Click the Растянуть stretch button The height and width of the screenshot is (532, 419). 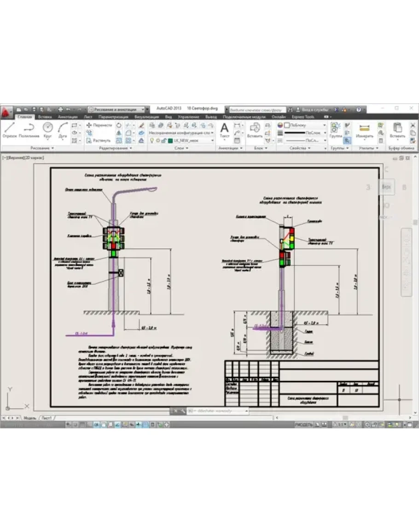pos(99,140)
